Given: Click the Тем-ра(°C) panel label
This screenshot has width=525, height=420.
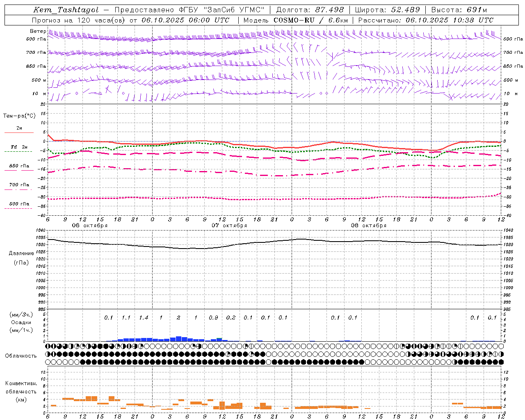Looking at the screenshot, I should click(x=19, y=116).
